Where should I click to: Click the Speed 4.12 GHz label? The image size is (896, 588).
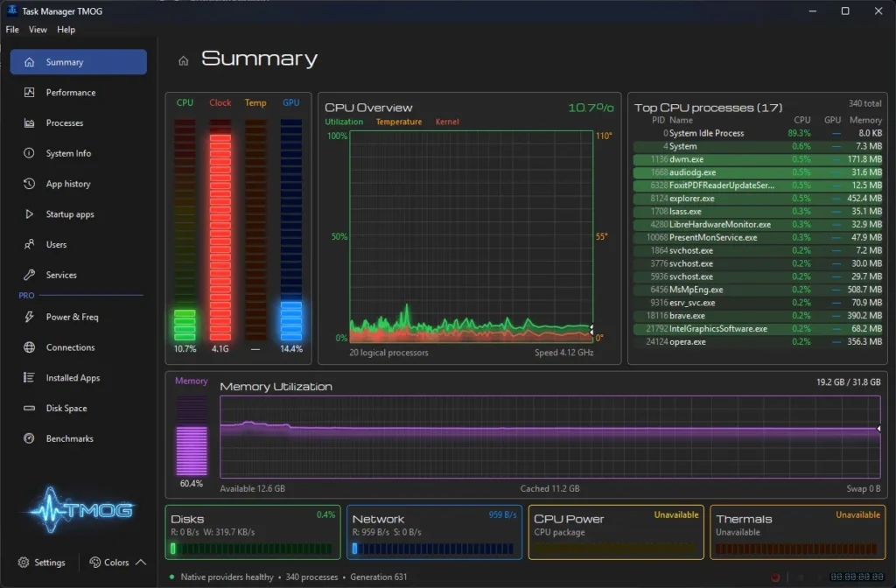pos(564,353)
